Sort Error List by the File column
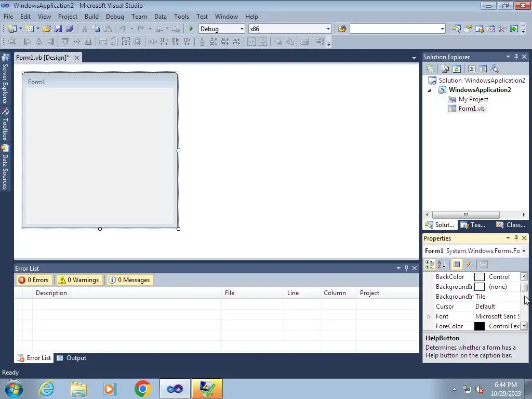 click(x=252, y=293)
